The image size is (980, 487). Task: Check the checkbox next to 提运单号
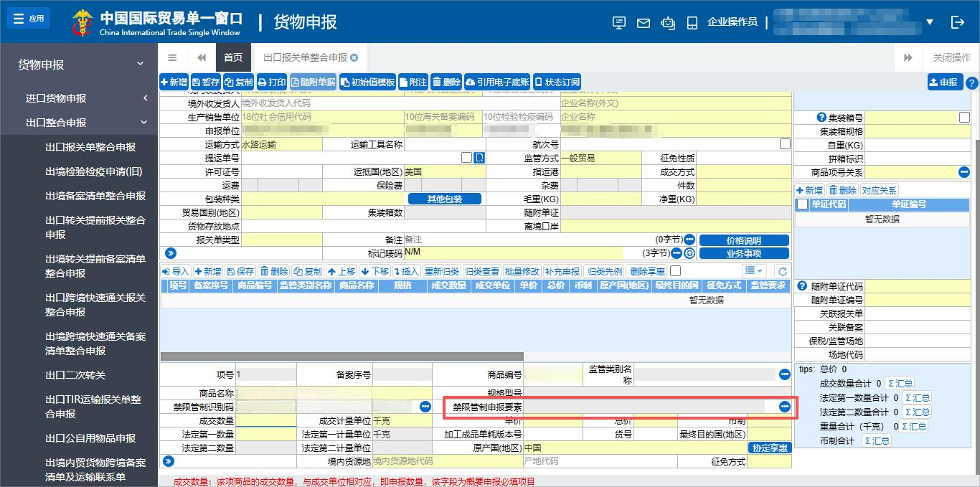[466, 157]
